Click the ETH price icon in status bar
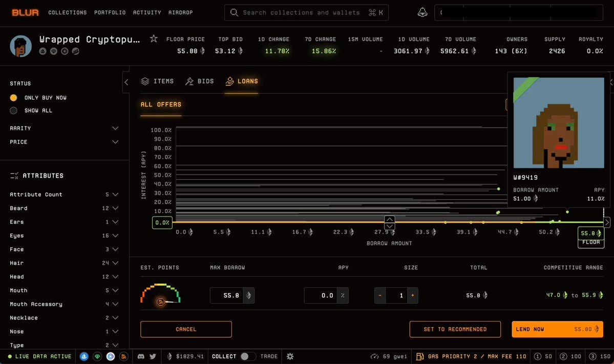Image resolution: width=614 pixels, height=364 pixels. (170, 356)
